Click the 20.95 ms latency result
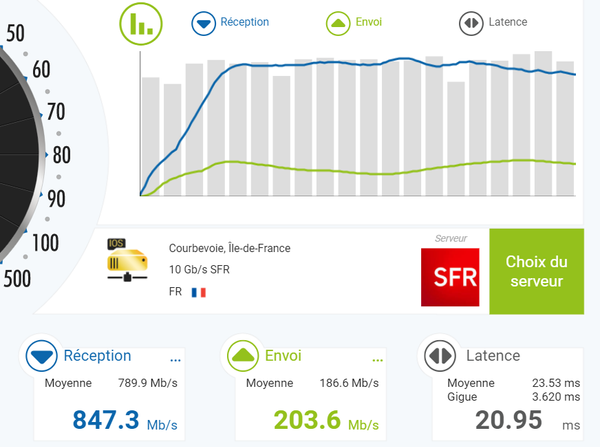600x447 pixels. pyautogui.click(x=528, y=420)
